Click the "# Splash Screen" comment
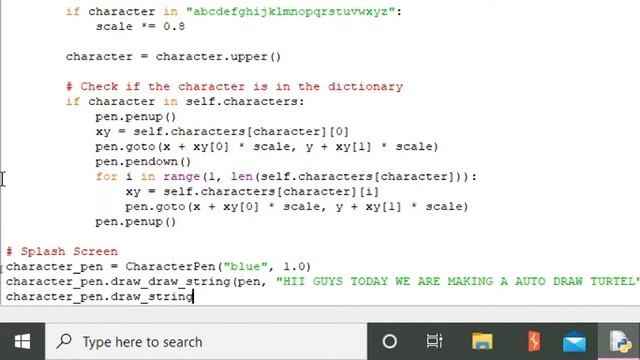 point(62,251)
